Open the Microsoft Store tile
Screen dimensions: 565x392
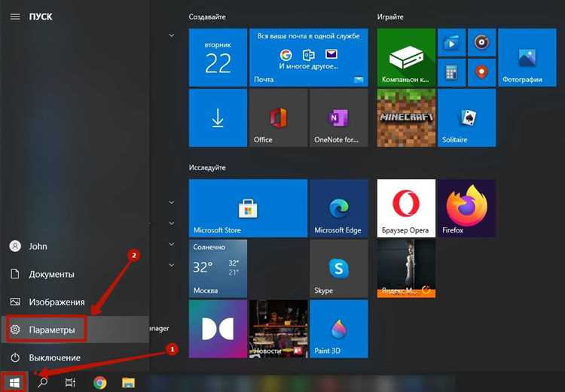tap(249, 208)
